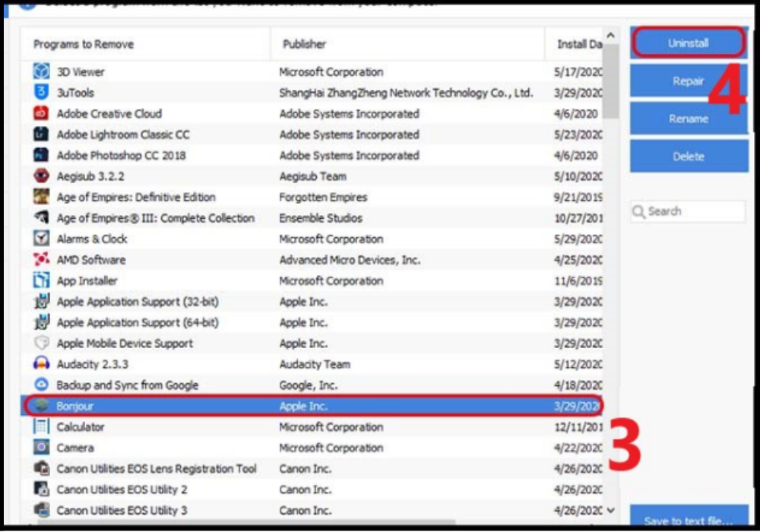Click the Camera app icon
Viewport: 760px width, 532px height.
coord(41,447)
